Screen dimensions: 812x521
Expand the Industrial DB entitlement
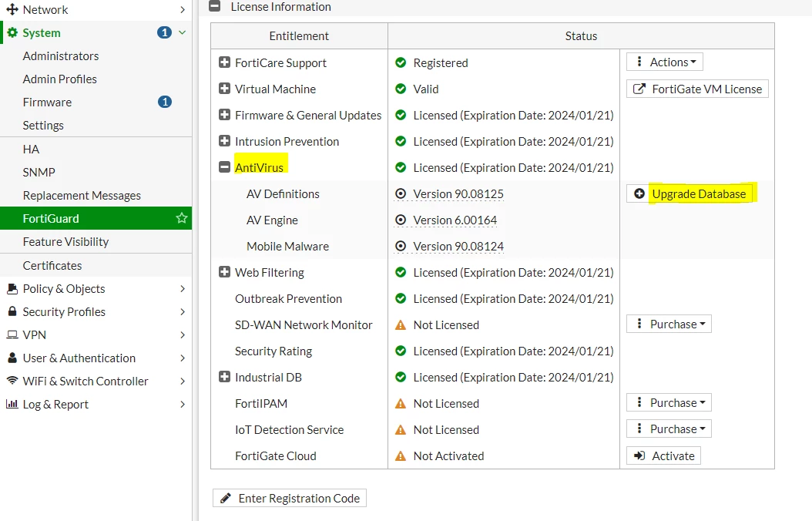(x=224, y=377)
